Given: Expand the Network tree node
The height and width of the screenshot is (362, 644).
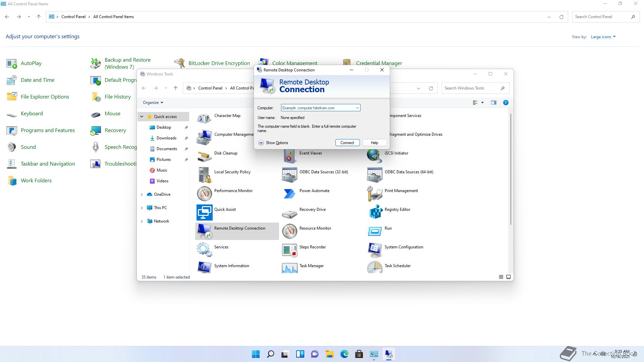Looking at the screenshot, I should coord(142,221).
